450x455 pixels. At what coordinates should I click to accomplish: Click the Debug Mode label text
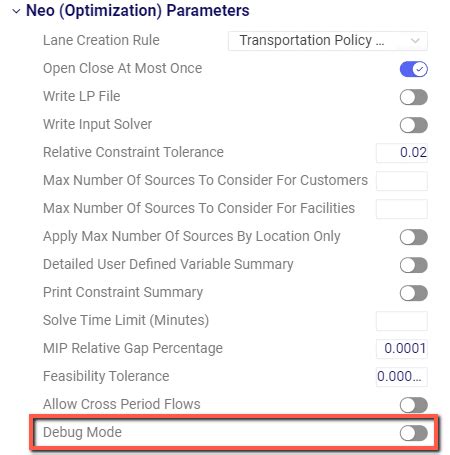82,432
